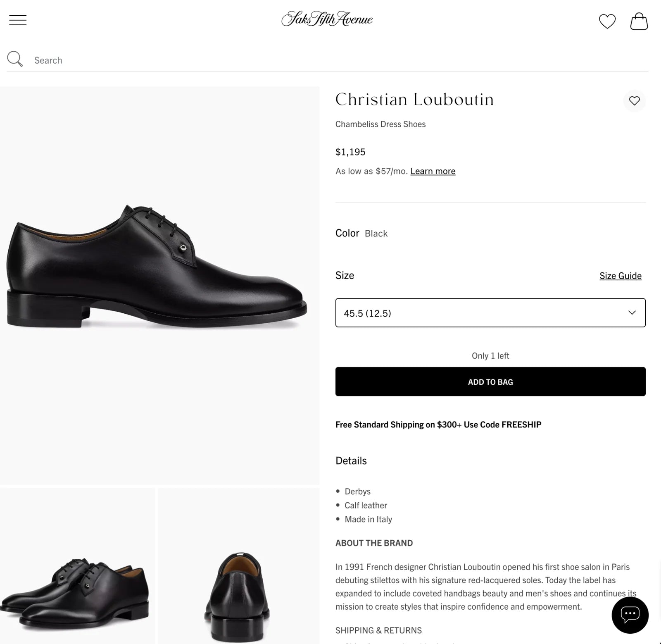This screenshot has height=644, width=661.
Task: Open the size dropdown showing 45.5 (12.5)
Action: pyautogui.click(x=490, y=313)
